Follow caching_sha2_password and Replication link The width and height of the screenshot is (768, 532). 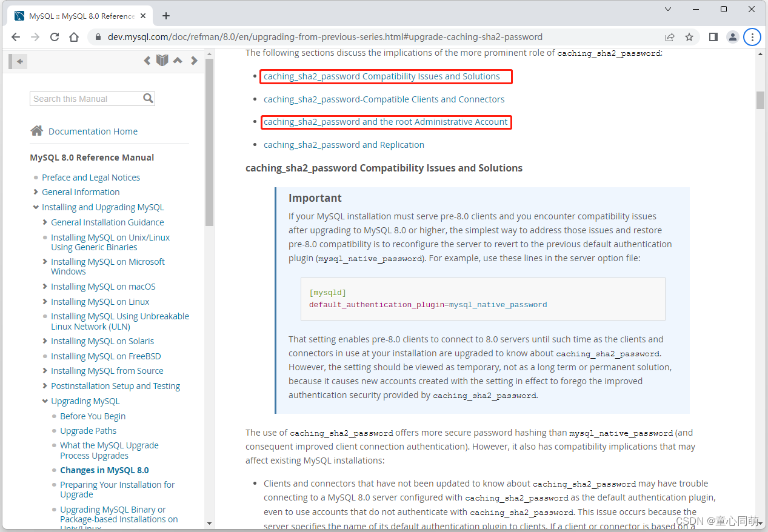[x=344, y=145]
